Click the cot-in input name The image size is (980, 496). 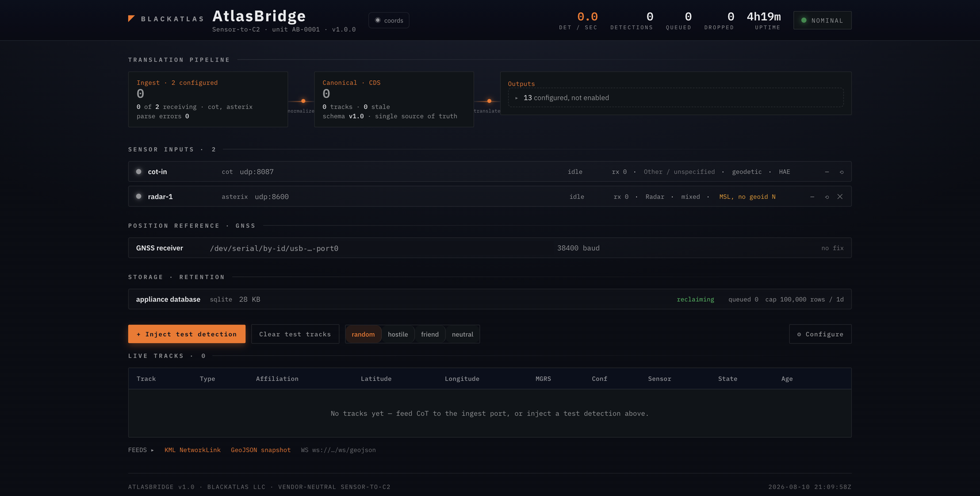pos(157,172)
